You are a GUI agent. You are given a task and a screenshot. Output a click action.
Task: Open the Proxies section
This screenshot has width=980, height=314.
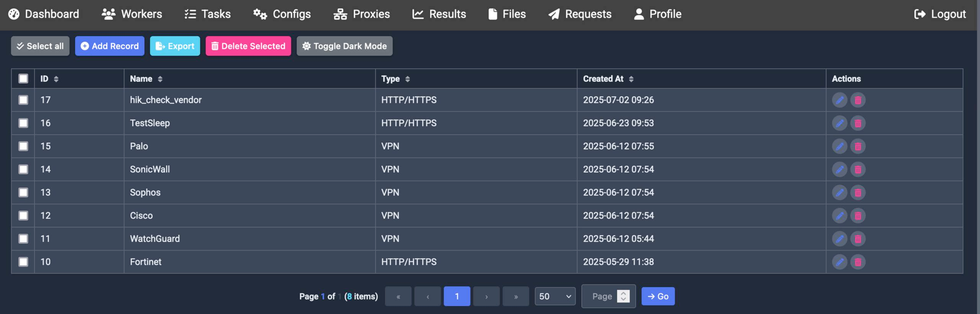click(361, 14)
